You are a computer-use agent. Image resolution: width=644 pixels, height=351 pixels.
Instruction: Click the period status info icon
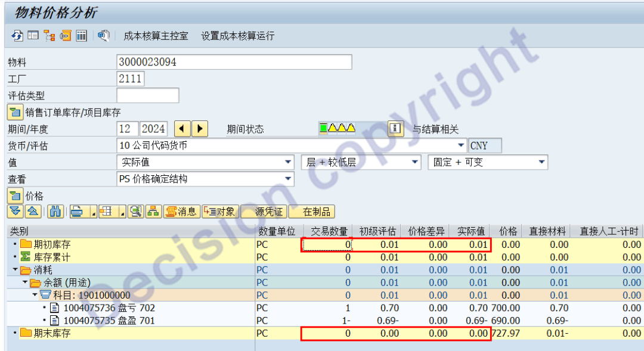point(395,129)
